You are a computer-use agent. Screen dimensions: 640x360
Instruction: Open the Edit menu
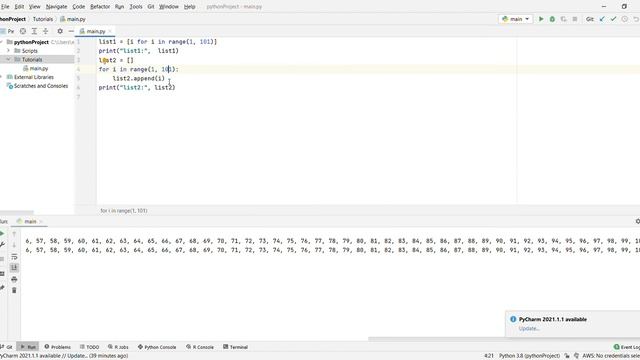19,7
